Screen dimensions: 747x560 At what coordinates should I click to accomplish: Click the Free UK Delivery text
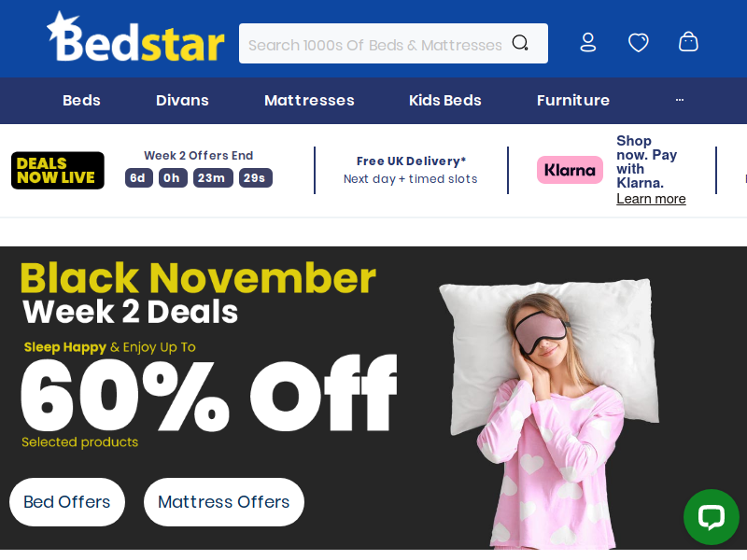click(x=411, y=161)
